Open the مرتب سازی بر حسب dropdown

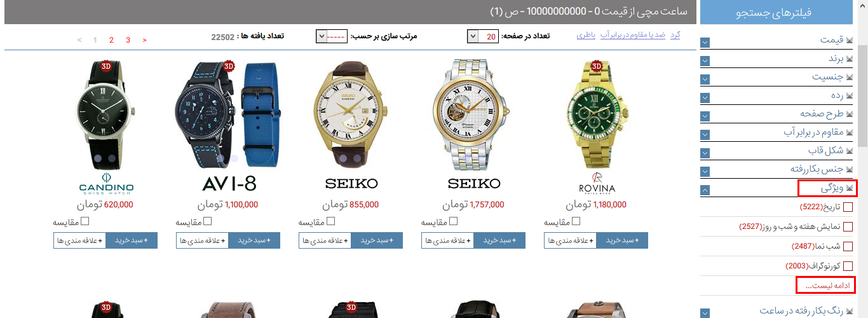coord(332,36)
